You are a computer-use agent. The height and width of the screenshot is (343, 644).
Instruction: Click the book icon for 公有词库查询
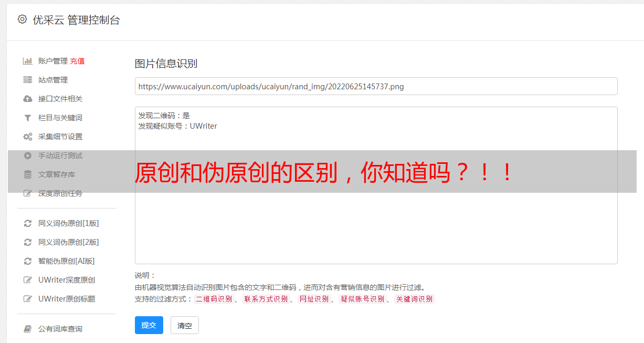(x=28, y=329)
